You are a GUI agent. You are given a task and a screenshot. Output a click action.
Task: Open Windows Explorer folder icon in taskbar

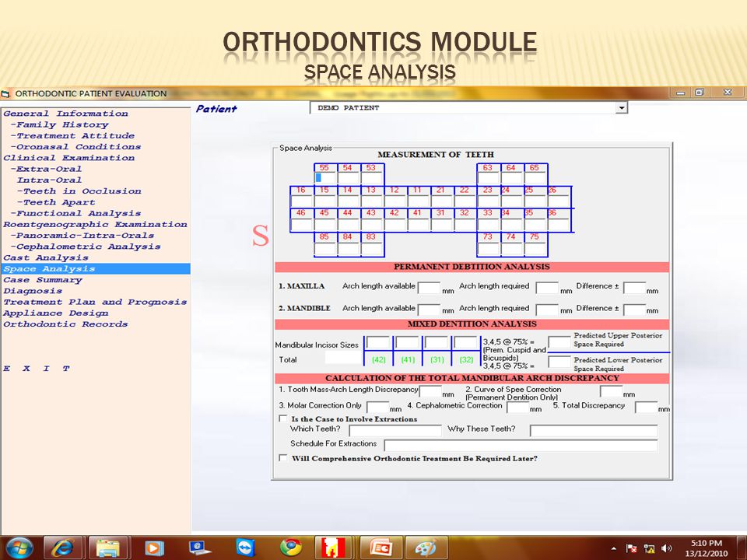coord(108,548)
